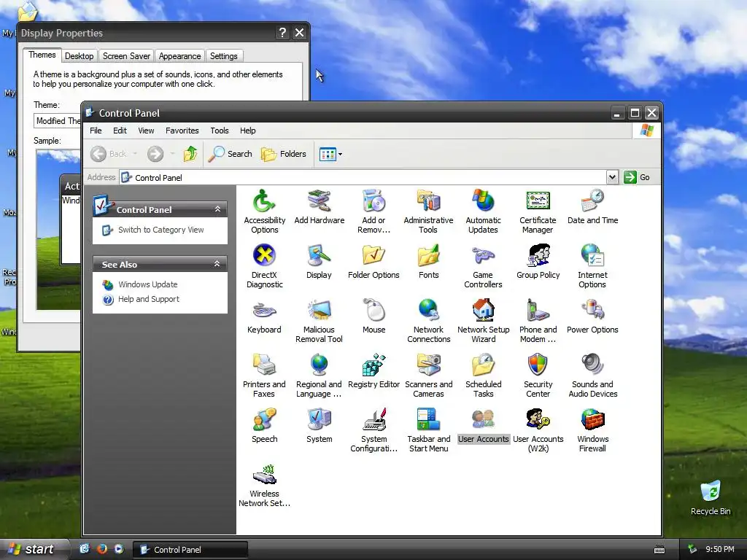The width and height of the screenshot is (747, 560).
Task: Select Group Policy icon
Action: pyautogui.click(x=538, y=256)
